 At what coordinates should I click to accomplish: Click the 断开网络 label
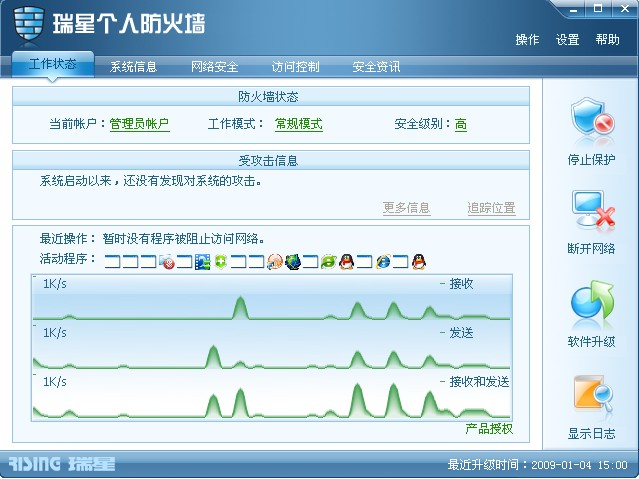tap(591, 248)
